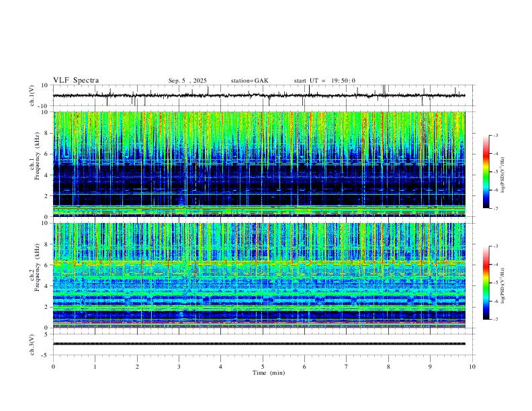Image resolution: width=532 pixels, height=411 pixels.
Task: Click the '-3' label on ch.1 color bar
Action: click(x=495, y=135)
